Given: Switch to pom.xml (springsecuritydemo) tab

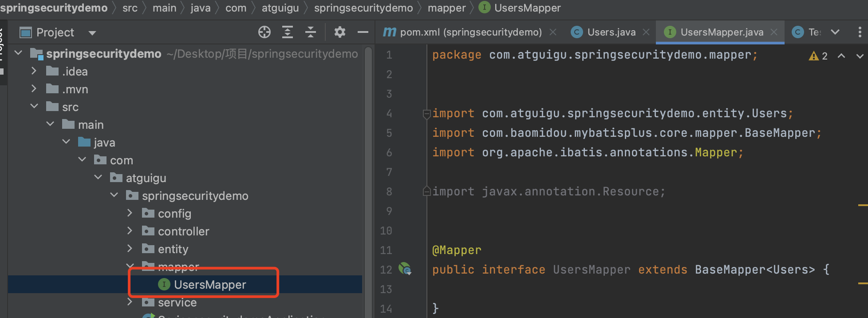Looking at the screenshot, I should coord(470,32).
